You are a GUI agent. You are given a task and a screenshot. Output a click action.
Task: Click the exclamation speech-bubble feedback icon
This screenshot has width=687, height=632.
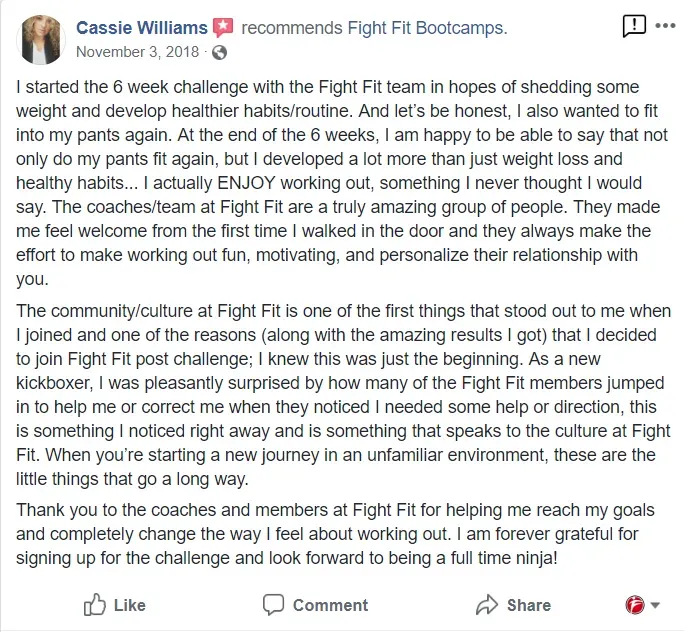(x=634, y=26)
